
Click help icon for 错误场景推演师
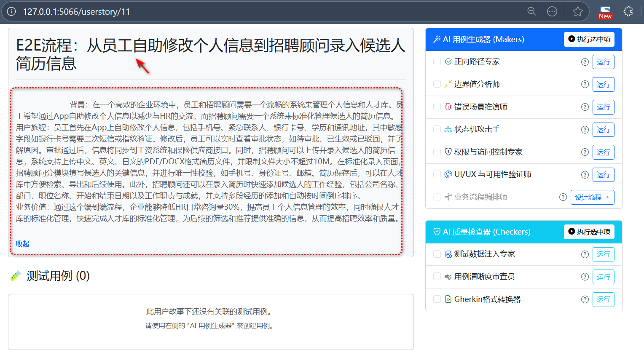point(585,107)
